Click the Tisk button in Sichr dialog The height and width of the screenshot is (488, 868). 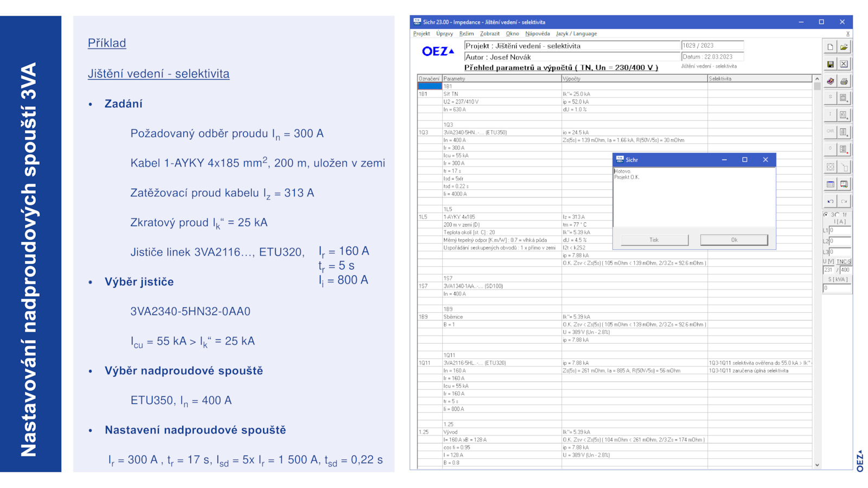pos(654,240)
